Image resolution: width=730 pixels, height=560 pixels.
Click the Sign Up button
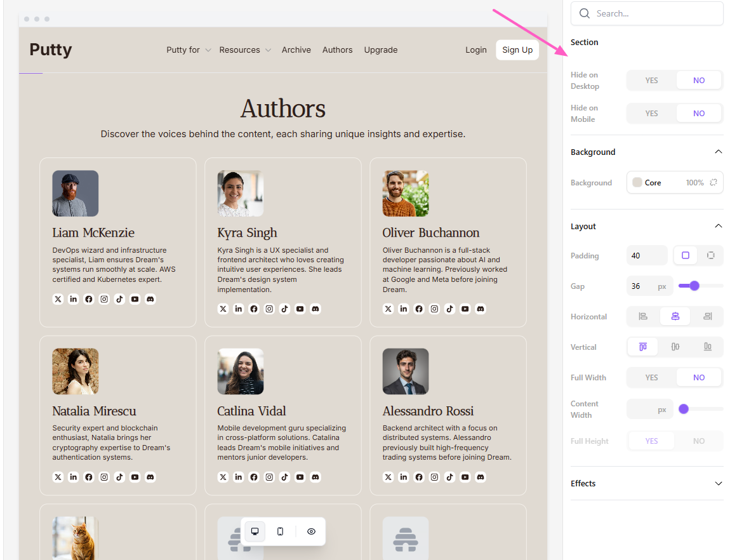[x=517, y=50]
